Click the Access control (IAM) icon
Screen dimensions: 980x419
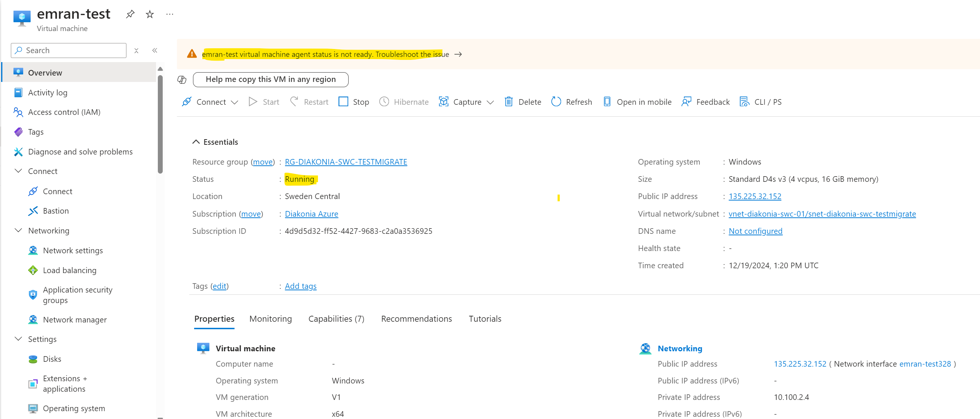[18, 112]
